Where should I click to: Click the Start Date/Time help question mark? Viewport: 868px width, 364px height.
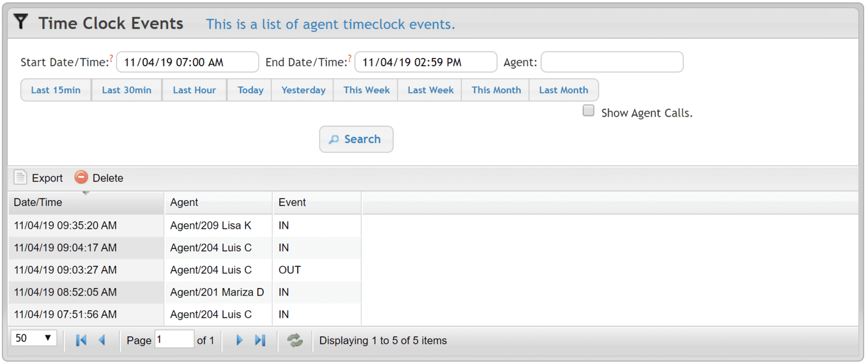(x=112, y=57)
